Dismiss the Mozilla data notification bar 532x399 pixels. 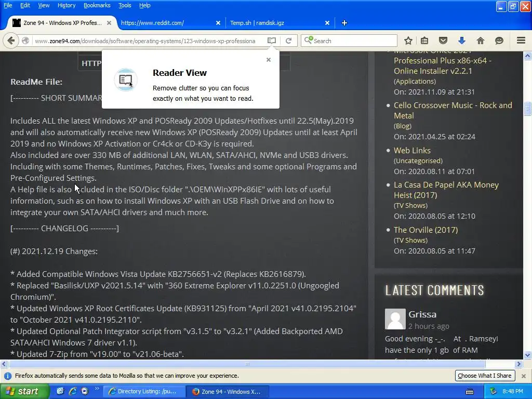click(524, 376)
